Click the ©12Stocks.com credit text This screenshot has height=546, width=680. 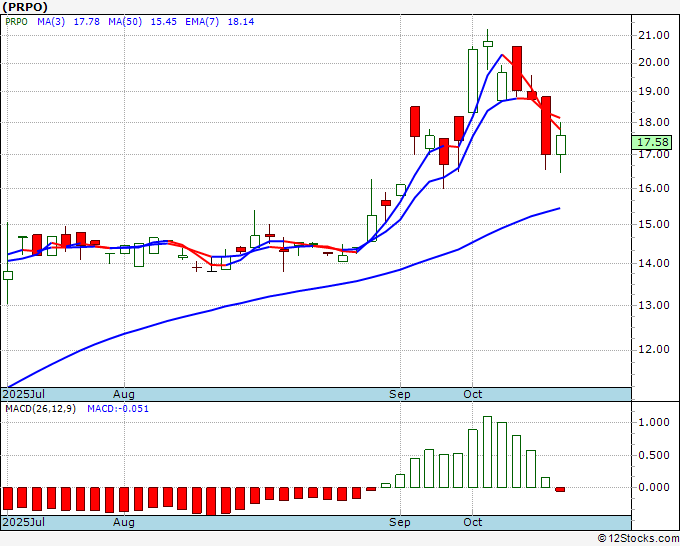pyautogui.click(x=638, y=539)
